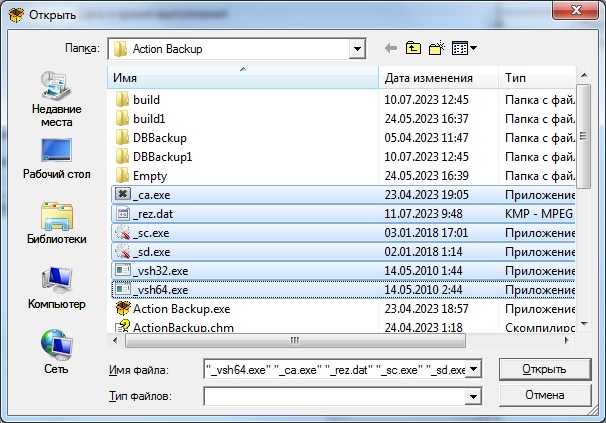Image resolution: width=606 pixels, height=423 pixels.
Task: Select the build1 folder icon
Action: pos(122,118)
